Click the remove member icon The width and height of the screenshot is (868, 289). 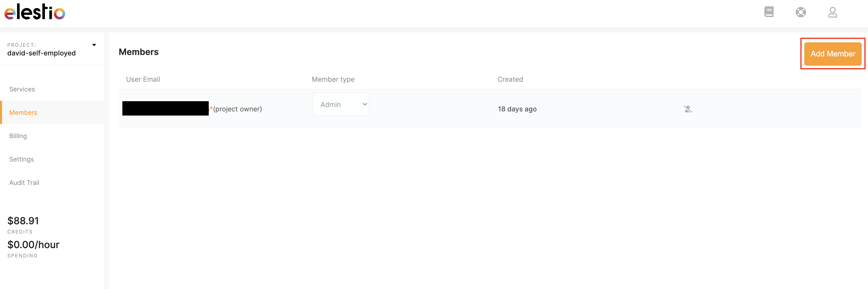(688, 109)
